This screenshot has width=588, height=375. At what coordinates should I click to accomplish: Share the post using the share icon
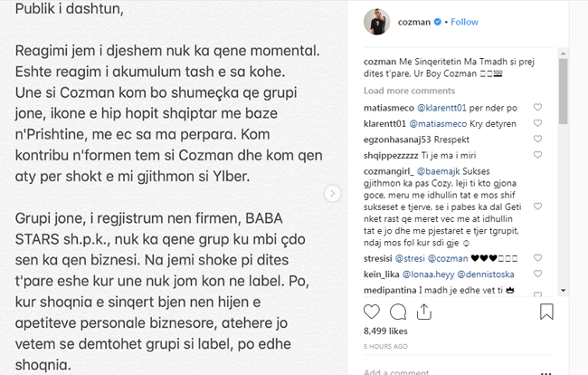[424, 312]
